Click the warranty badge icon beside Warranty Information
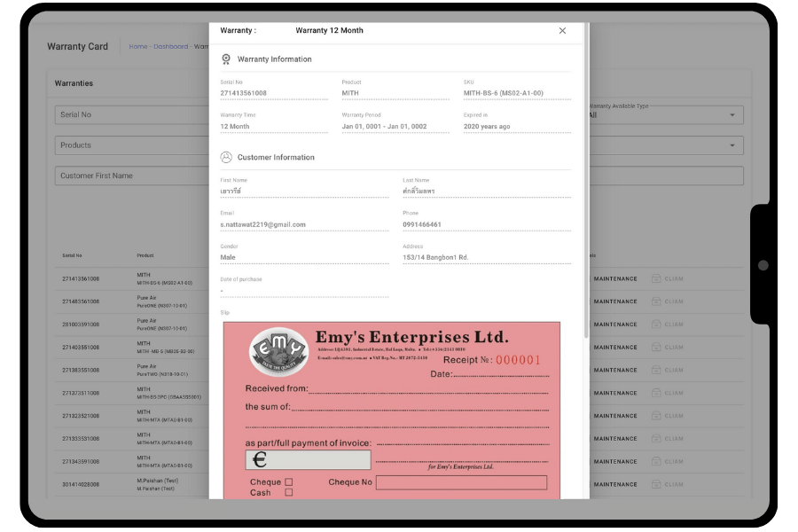This screenshot has height=532, width=798. [x=226, y=59]
